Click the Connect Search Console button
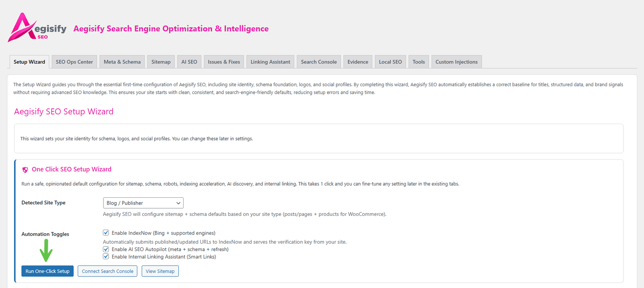644x288 pixels. pos(107,271)
